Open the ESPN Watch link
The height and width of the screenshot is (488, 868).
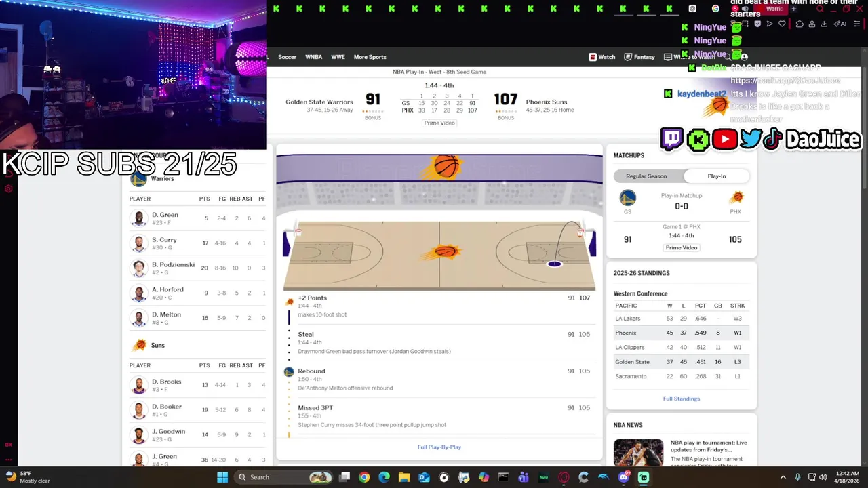tap(602, 57)
